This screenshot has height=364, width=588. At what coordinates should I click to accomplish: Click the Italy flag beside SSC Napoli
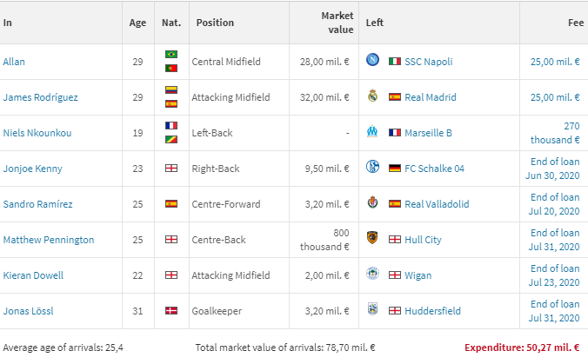click(395, 62)
